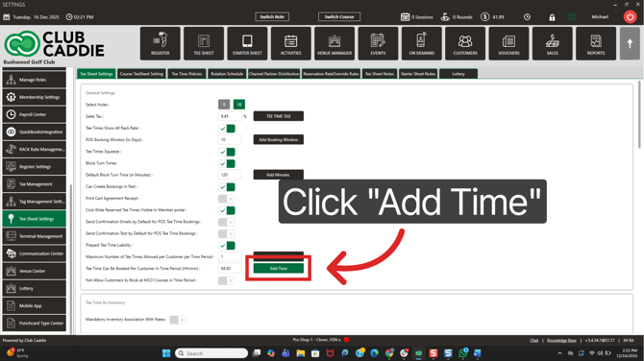Screen dimensions: 644x361
Task: Toggle Can Create Bookings In Past
Action: [226, 187]
